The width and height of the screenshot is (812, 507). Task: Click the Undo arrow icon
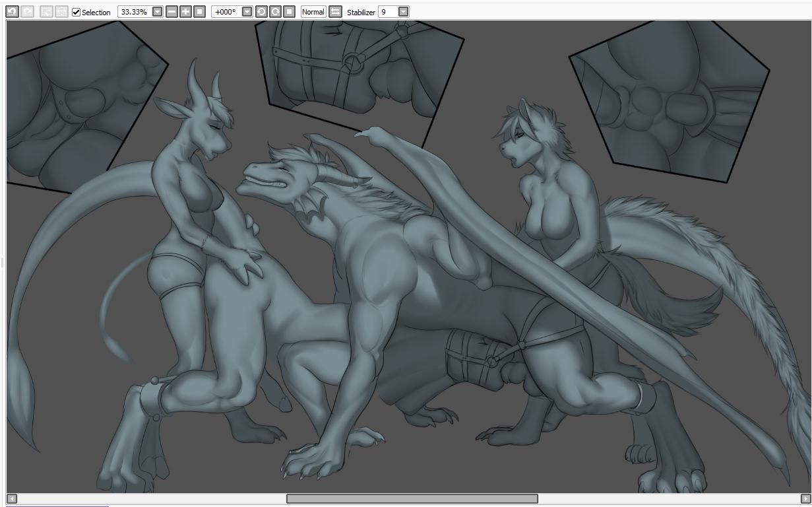tap(12, 12)
